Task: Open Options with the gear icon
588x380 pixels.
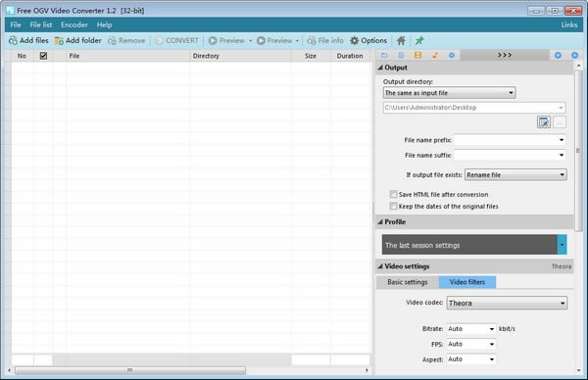Action: pyautogui.click(x=368, y=40)
